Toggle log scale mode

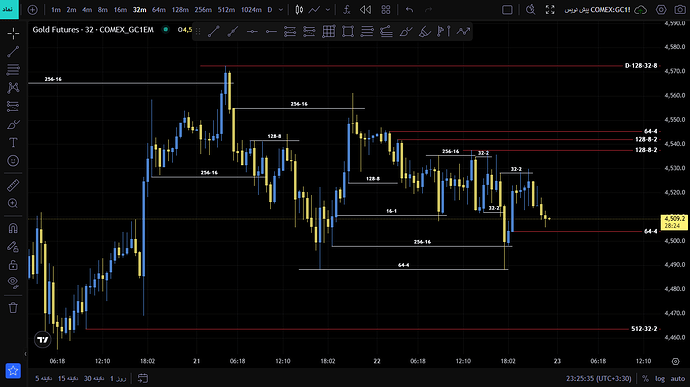coord(660,378)
